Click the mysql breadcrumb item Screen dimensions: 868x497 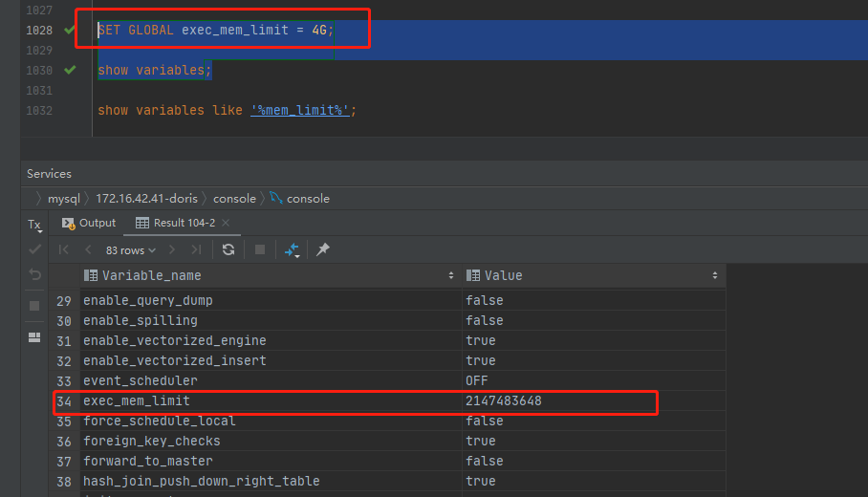click(x=65, y=199)
